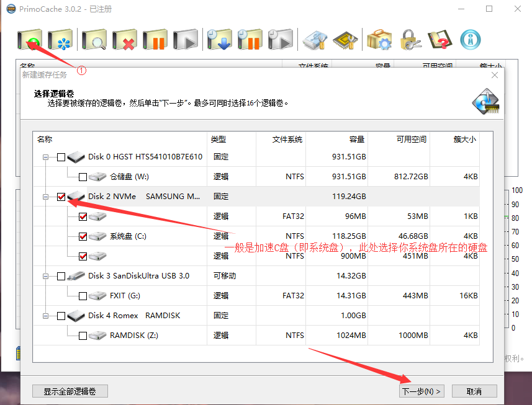Select the 系统盘 (C:) row label

click(128, 236)
